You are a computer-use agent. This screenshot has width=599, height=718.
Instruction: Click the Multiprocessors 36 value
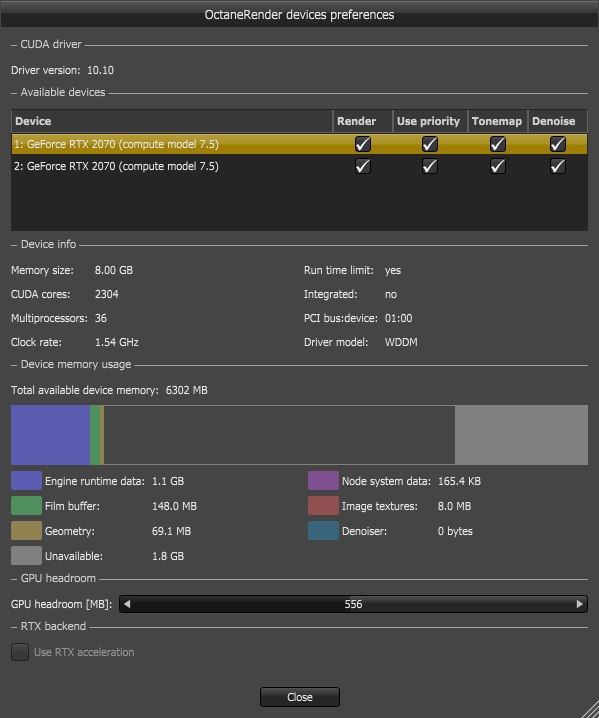(x=101, y=318)
